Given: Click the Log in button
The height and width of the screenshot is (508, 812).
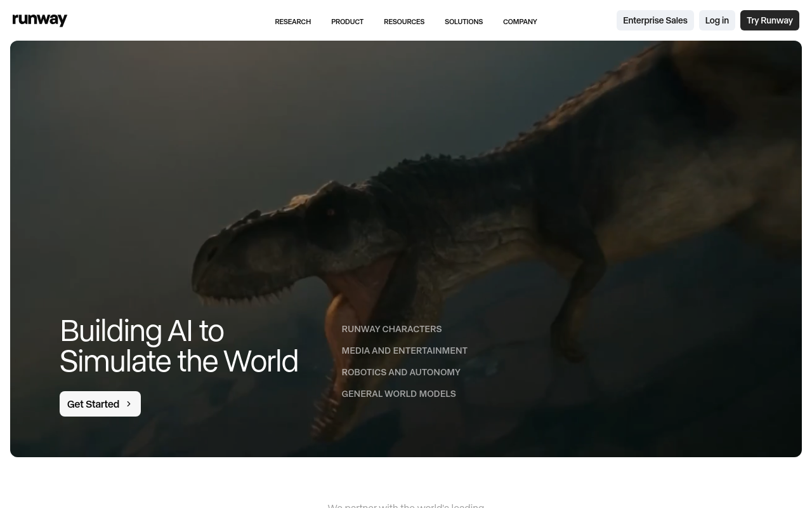Looking at the screenshot, I should (717, 20).
